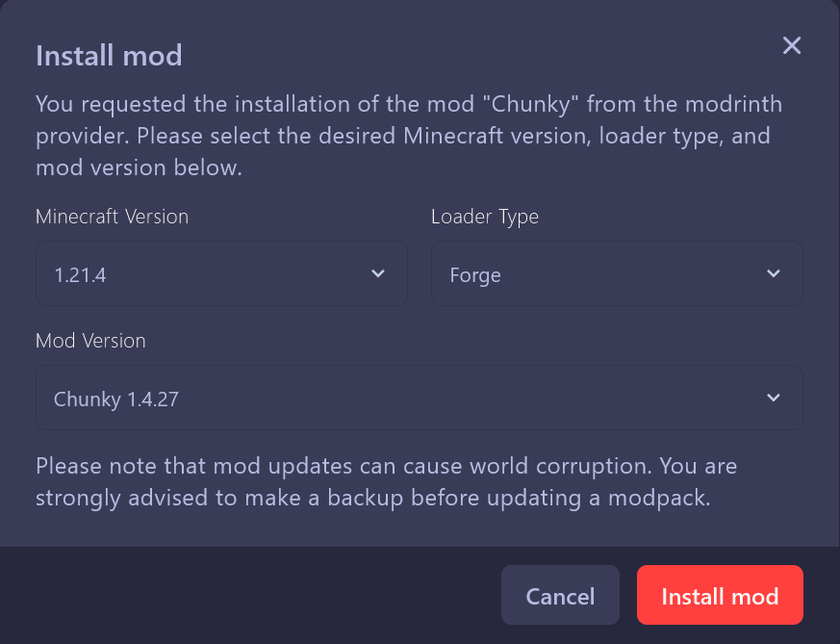
Task: Click the "Loader Type" field label
Action: click(484, 217)
